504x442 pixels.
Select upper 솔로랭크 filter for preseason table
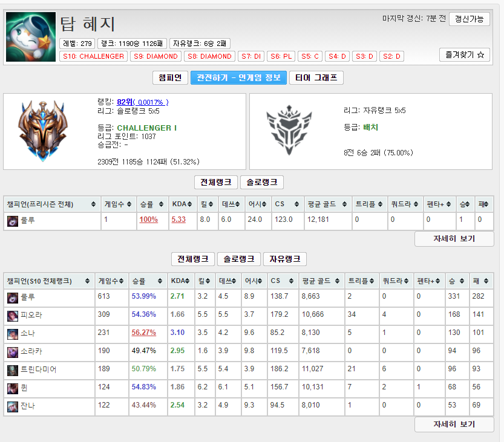pos(261,183)
